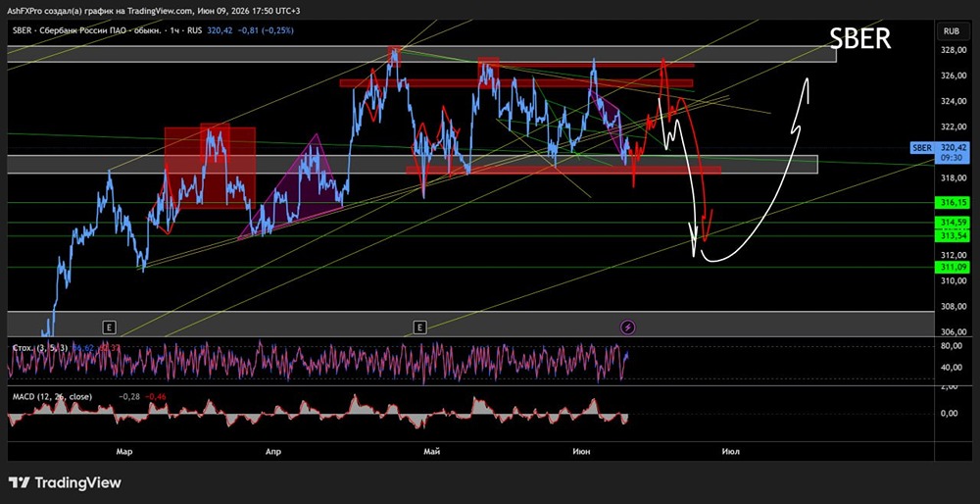The height and width of the screenshot is (504, 980).
Task: Click the 312,00 value on price scale
Action: 952,255
